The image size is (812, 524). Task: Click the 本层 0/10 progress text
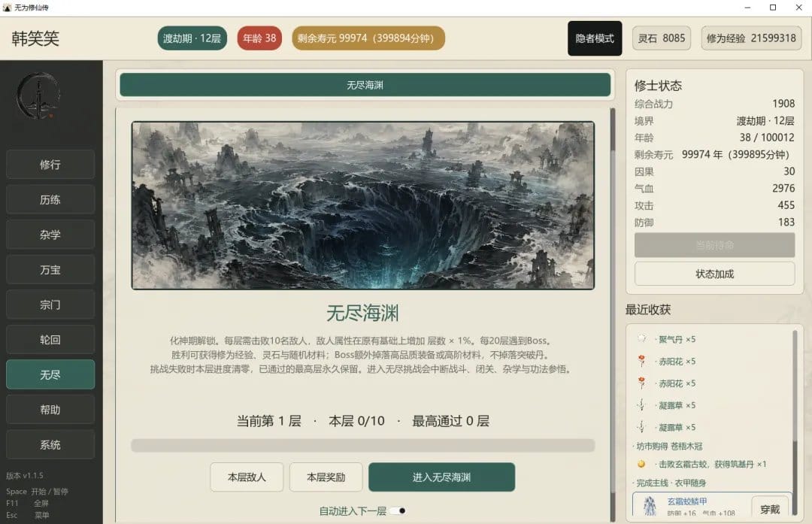[x=356, y=421]
